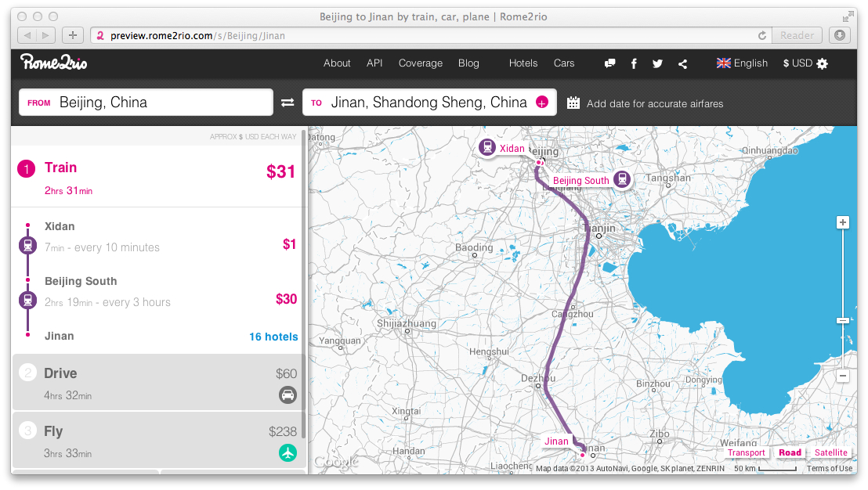The height and width of the screenshot is (490, 868).
Task: Open the 16 hotels link for Jinan
Action: click(273, 337)
